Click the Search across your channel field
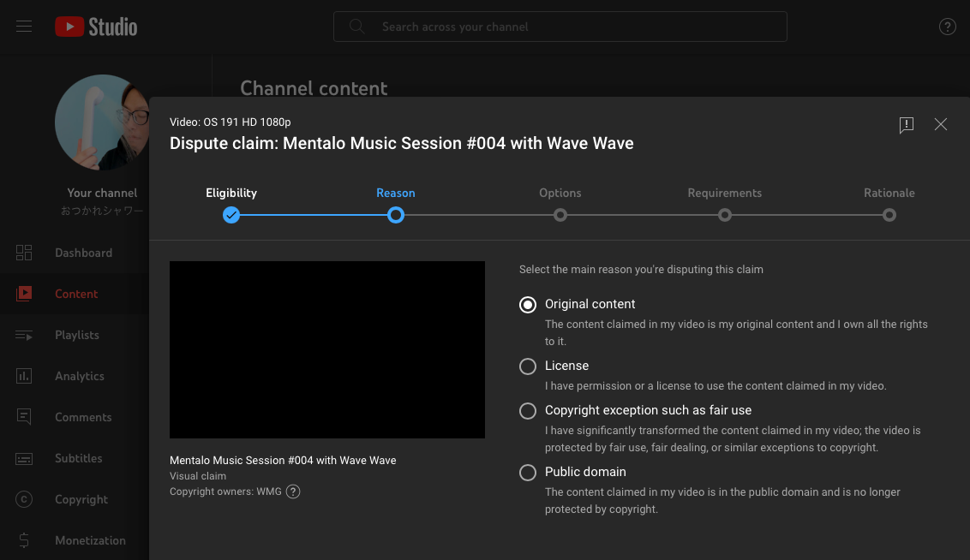This screenshot has width=970, height=560. (x=560, y=27)
